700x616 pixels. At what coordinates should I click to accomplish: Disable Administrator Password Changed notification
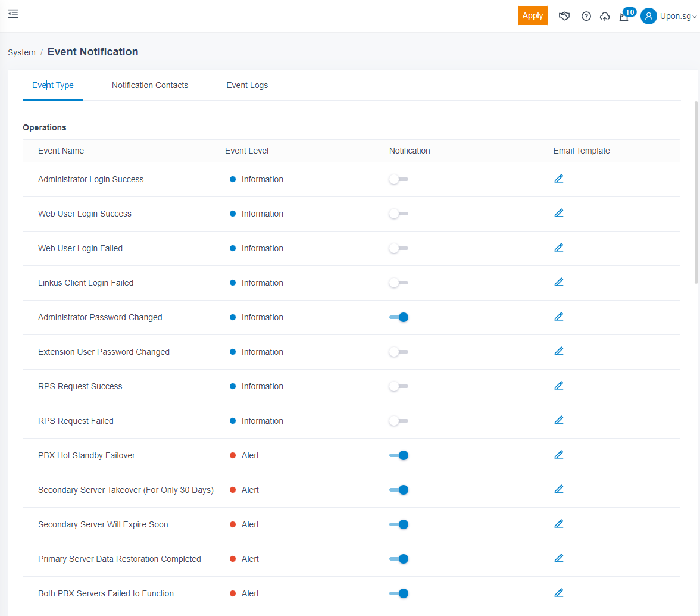click(398, 317)
